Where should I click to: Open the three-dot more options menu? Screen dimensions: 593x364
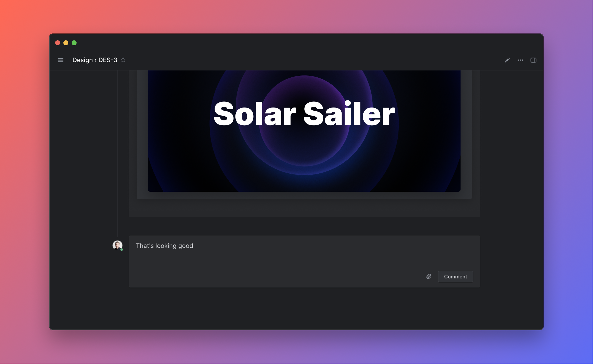click(x=520, y=60)
